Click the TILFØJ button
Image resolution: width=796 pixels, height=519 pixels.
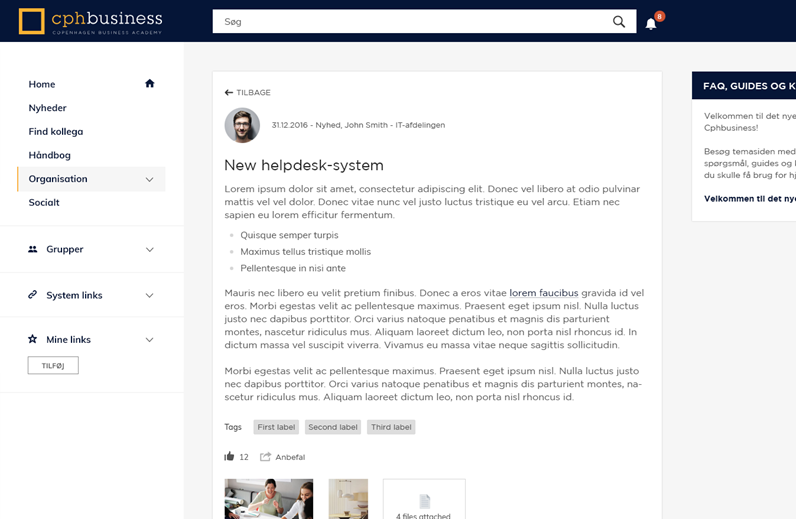(53, 365)
